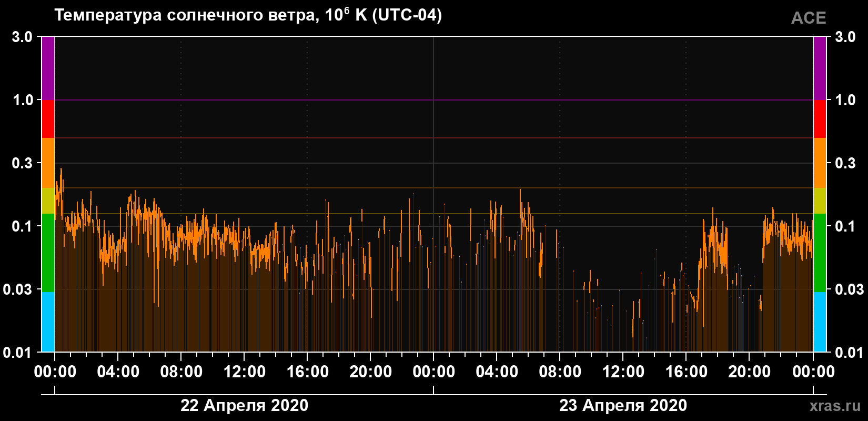Select the red band on the right color scale
Viewport: 868px width, 421px height.
820,119
